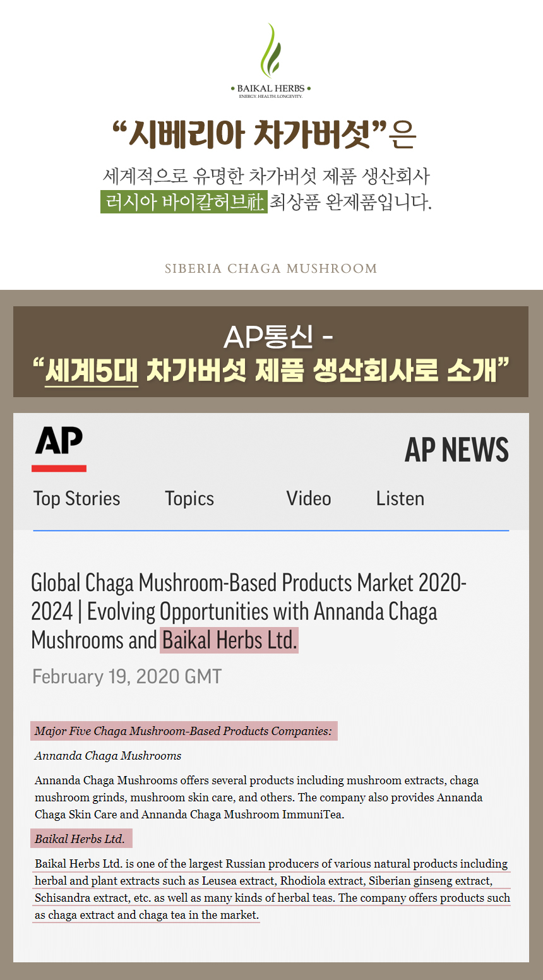Open the Top Stories menu item
The image size is (543, 980).
click(76, 498)
